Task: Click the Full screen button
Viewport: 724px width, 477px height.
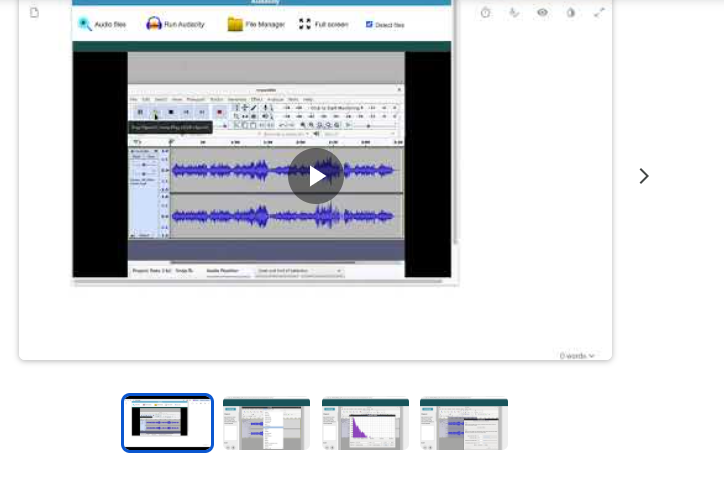Action: pyautogui.click(x=324, y=24)
